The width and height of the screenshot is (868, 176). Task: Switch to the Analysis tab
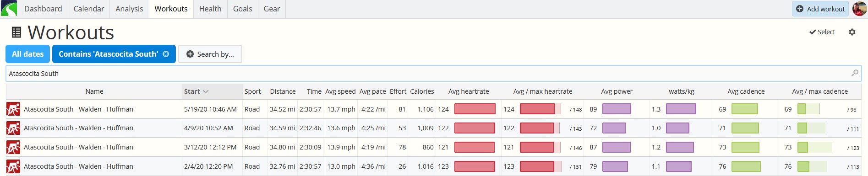129,9
